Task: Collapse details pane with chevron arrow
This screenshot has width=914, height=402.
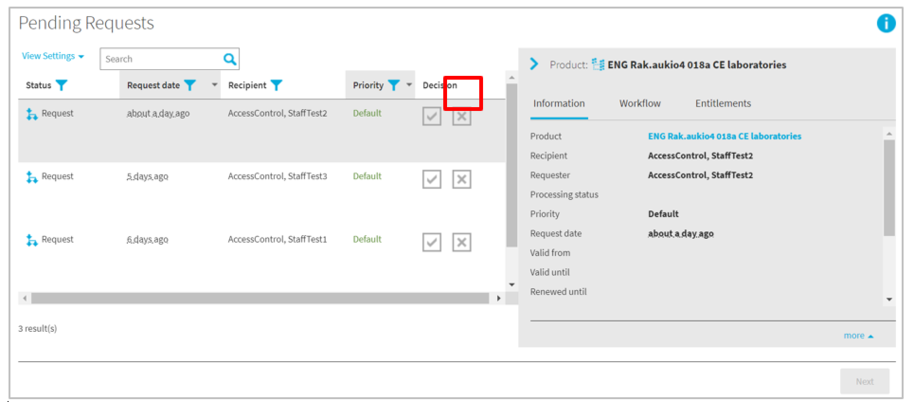Action: (x=534, y=64)
